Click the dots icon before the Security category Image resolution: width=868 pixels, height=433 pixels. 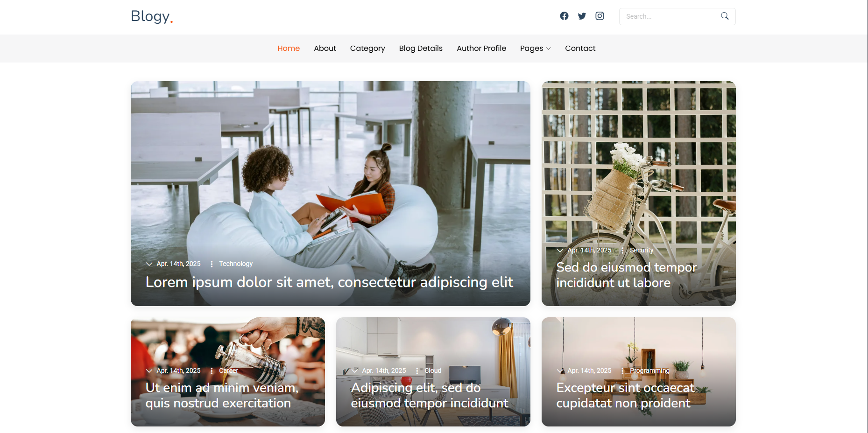click(622, 251)
